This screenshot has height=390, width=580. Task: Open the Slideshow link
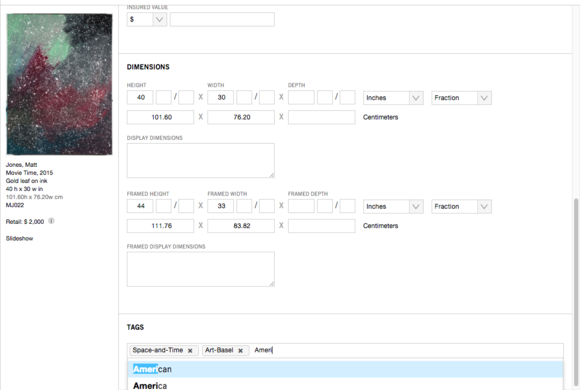coord(19,239)
